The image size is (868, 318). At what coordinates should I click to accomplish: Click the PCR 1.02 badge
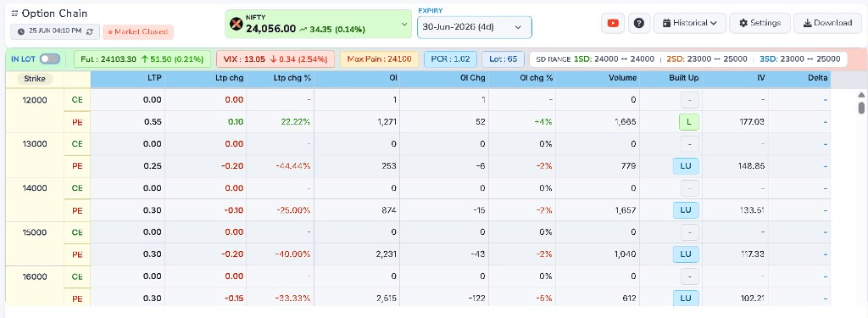pos(450,59)
